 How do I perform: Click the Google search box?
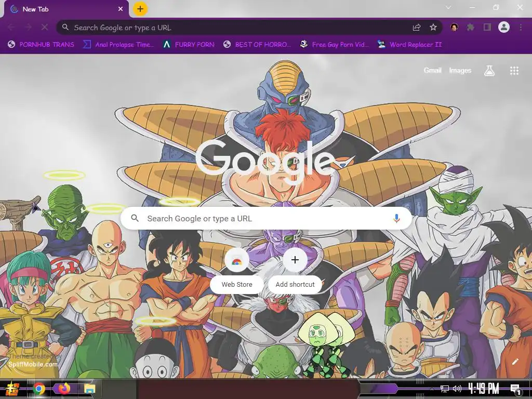click(267, 218)
